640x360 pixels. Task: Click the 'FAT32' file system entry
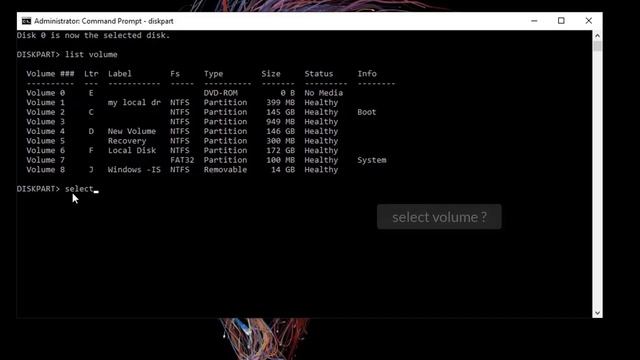point(182,160)
